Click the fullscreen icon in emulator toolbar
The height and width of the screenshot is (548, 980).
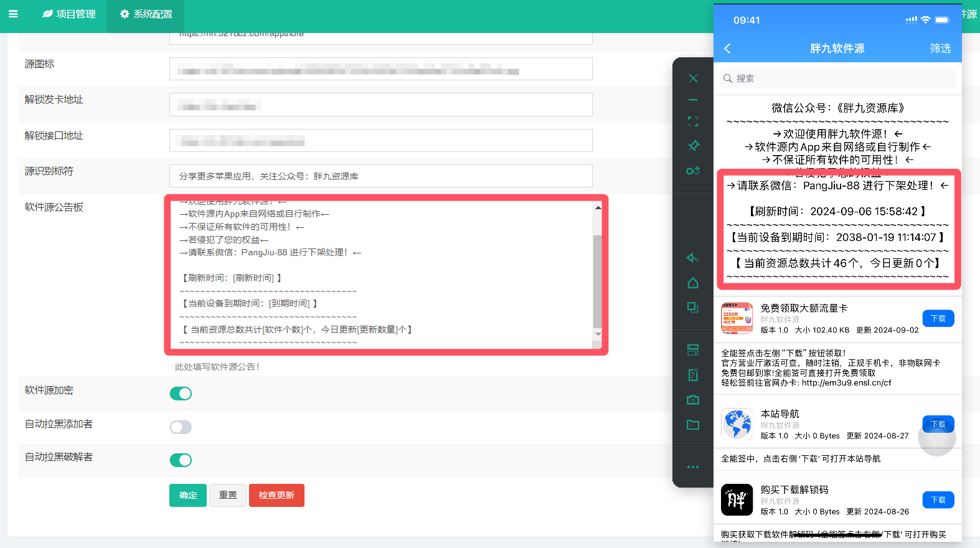[x=693, y=121]
